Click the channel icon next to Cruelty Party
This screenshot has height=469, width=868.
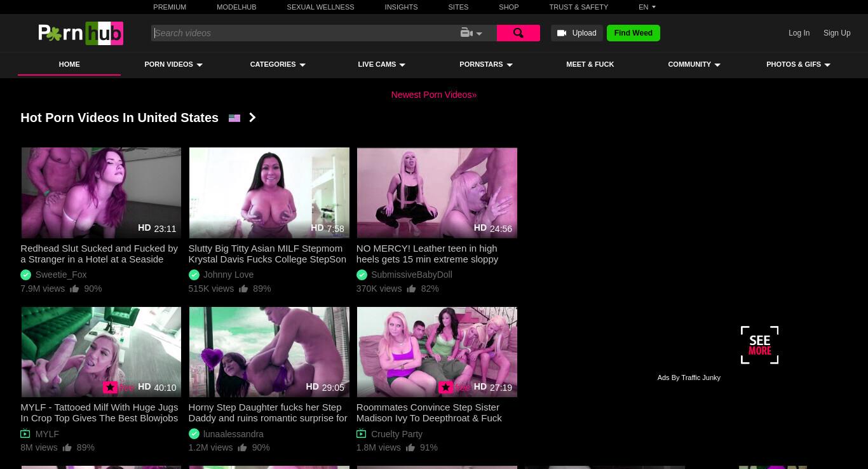[361, 433]
